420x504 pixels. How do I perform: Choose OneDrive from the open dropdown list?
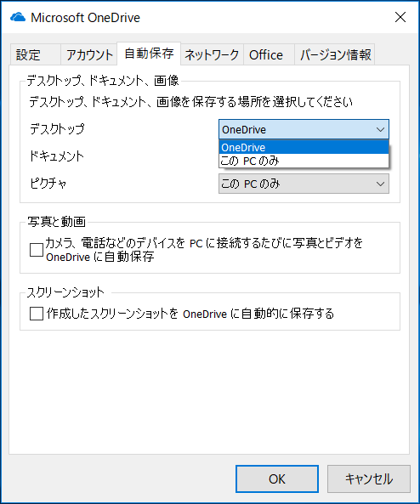pos(304,147)
